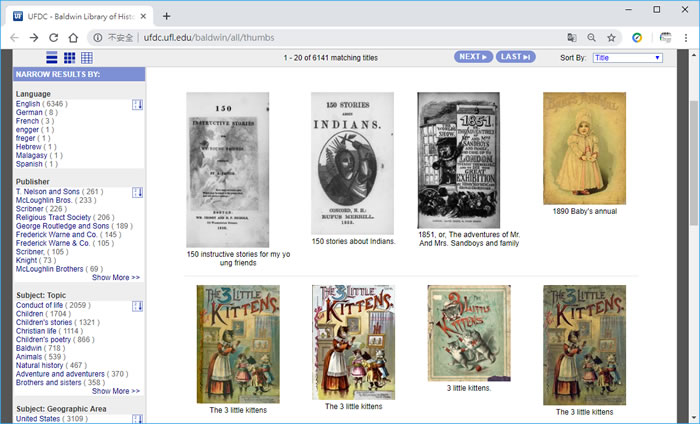The width and height of the screenshot is (700, 424).
Task: Click '1890 Baby's annual' title link
Action: tap(585, 211)
